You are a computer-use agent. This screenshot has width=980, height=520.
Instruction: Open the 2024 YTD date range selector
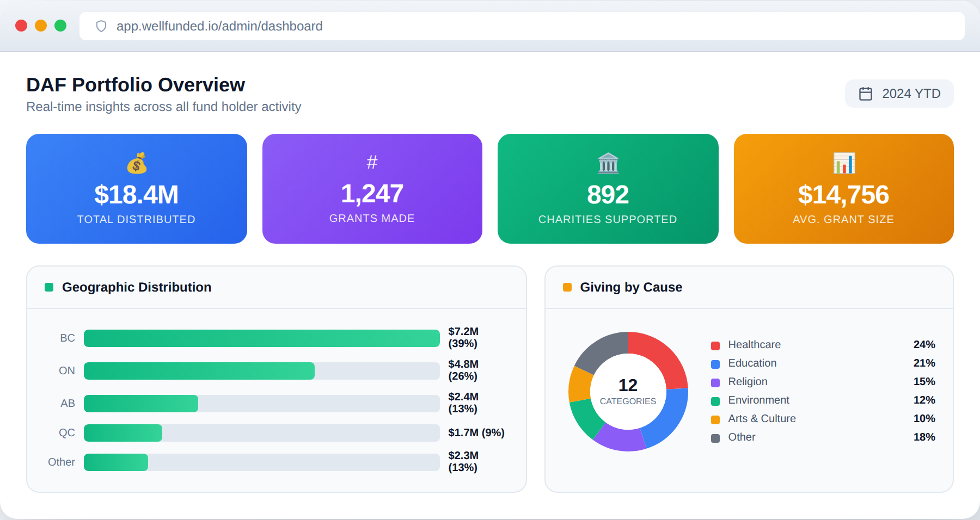pyautogui.click(x=899, y=94)
